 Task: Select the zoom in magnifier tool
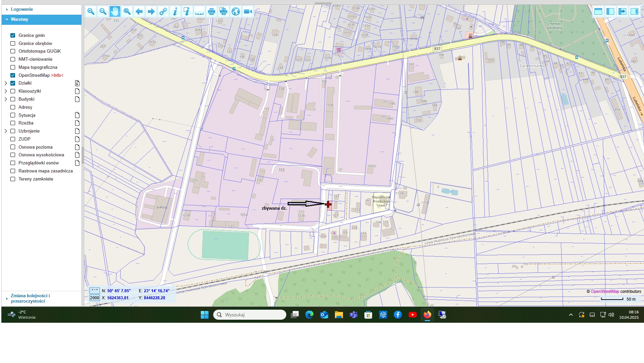(91, 11)
